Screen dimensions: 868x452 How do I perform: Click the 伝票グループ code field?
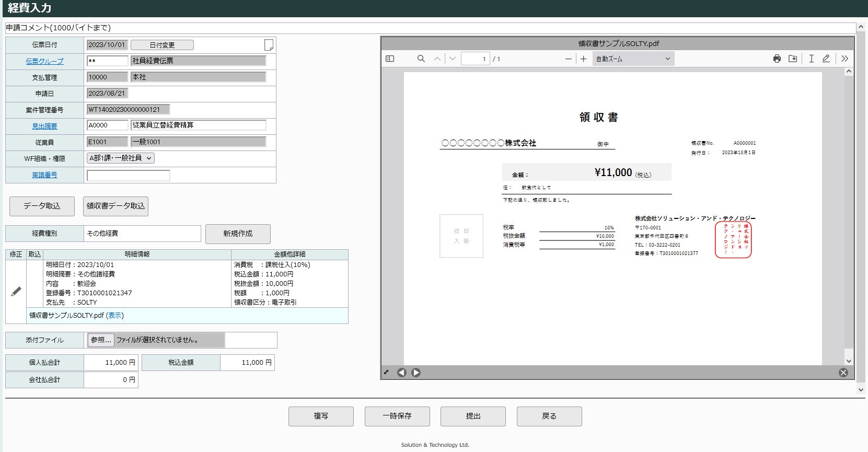click(x=107, y=61)
